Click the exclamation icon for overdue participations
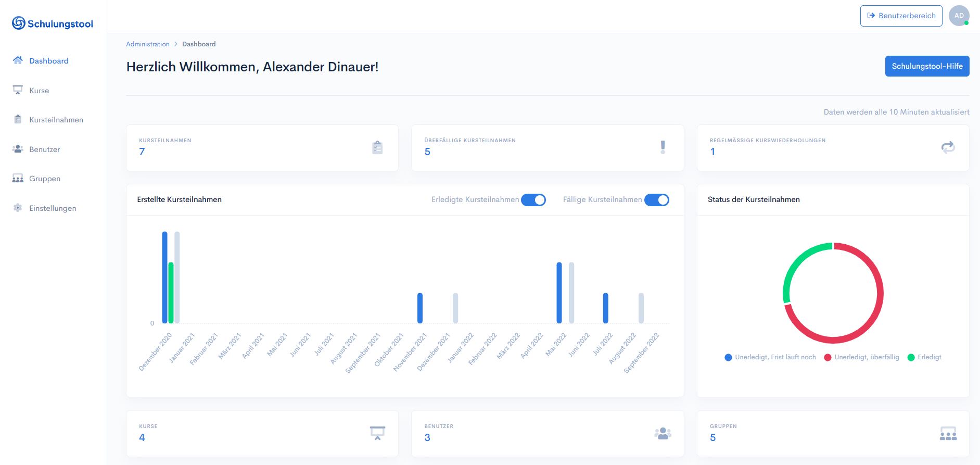 pos(663,147)
